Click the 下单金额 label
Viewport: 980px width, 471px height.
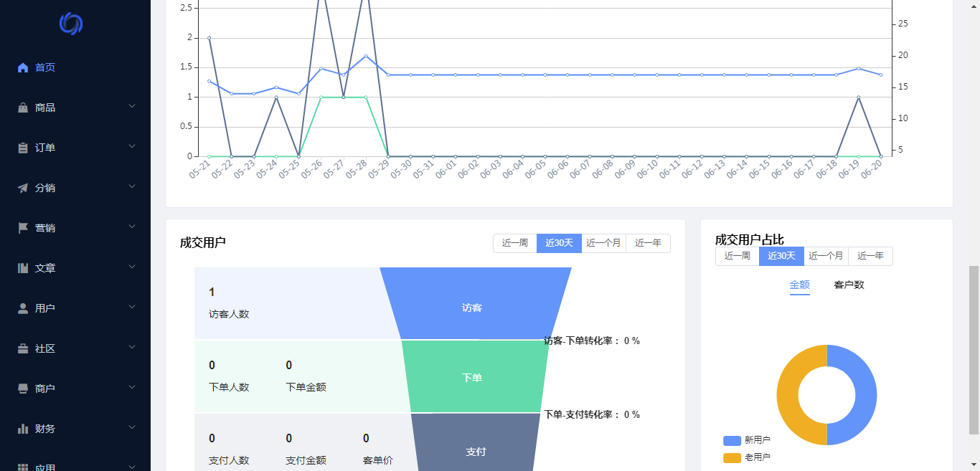click(306, 387)
